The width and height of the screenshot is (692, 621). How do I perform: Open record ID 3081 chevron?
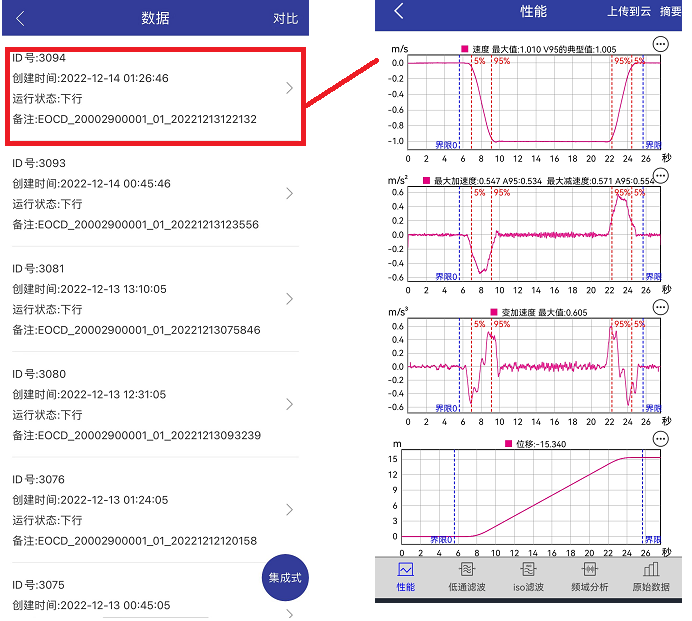(290, 299)
